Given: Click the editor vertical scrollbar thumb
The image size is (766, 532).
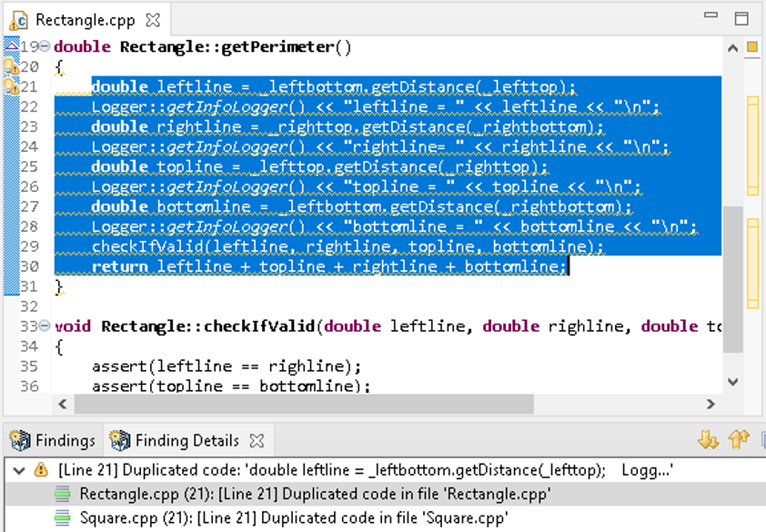Looking at the screenshot, I should [732, 279].
